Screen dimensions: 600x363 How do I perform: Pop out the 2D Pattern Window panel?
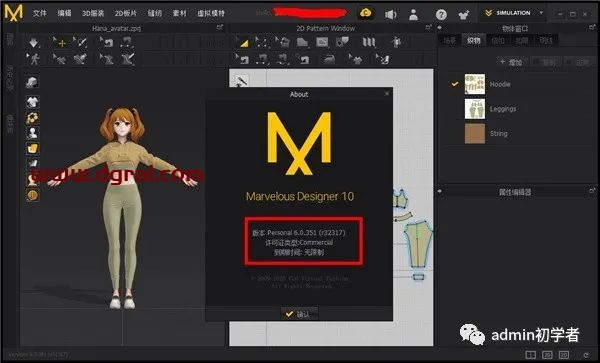click(428, 28)
